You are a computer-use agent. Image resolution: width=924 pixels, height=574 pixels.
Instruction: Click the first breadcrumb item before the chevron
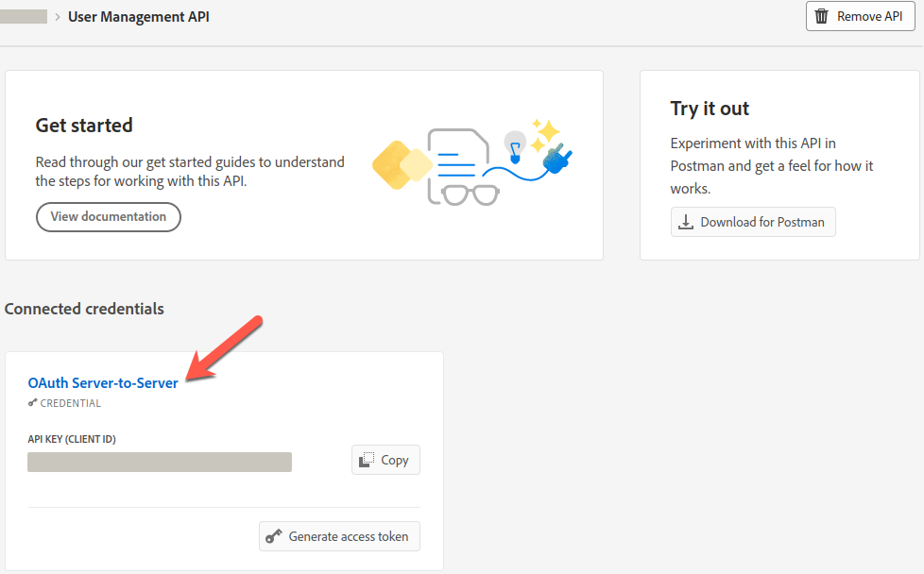(26, 15)
